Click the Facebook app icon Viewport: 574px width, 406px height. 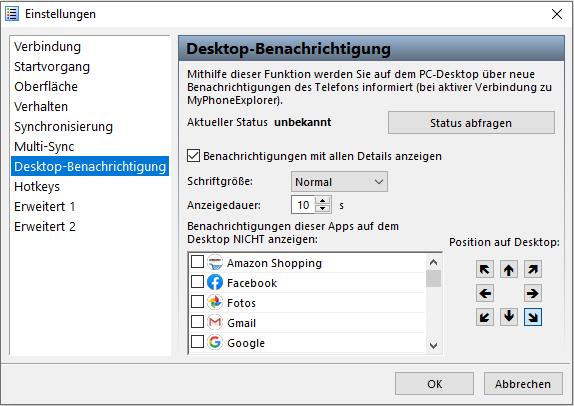click(215, 282)
